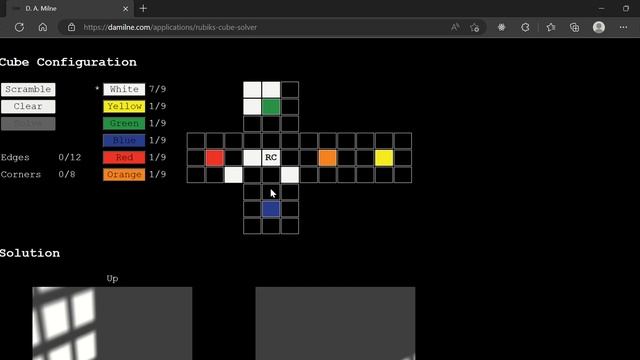The image size is (640, 360).
Task: Click the "Solution" heading
Action: pyautogui.click(x=29, y=253)
